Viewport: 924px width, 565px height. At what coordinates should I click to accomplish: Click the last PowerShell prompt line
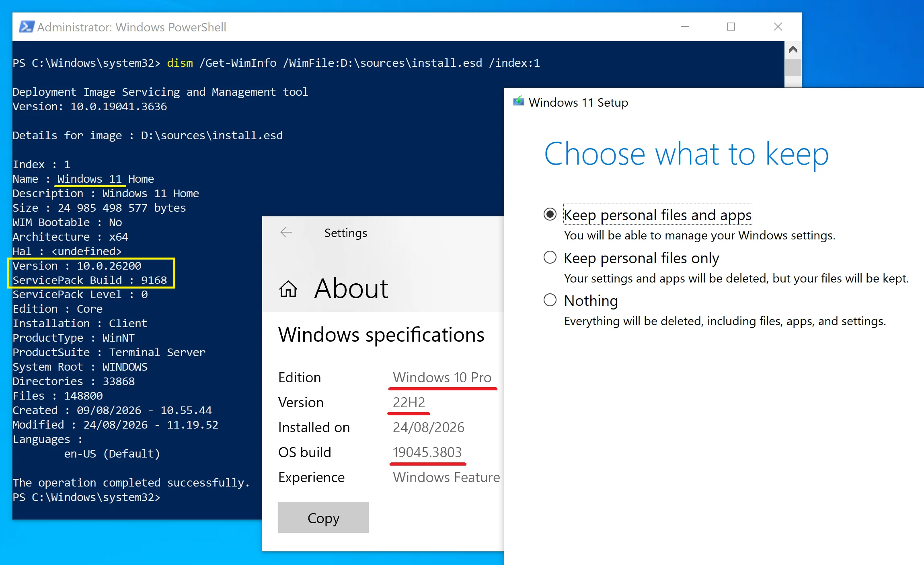tap(86, 497)
